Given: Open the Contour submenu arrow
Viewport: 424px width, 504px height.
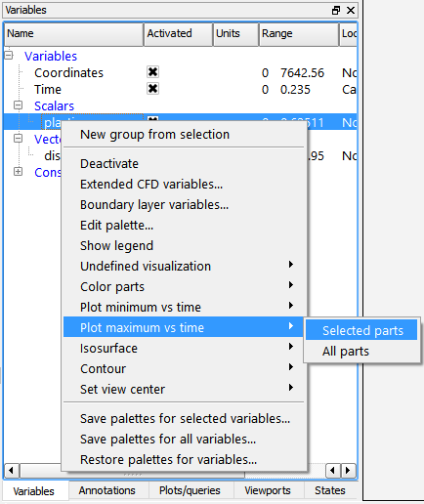Looking at the screenshot, I should pyautogui.click(x=291, y=367).
